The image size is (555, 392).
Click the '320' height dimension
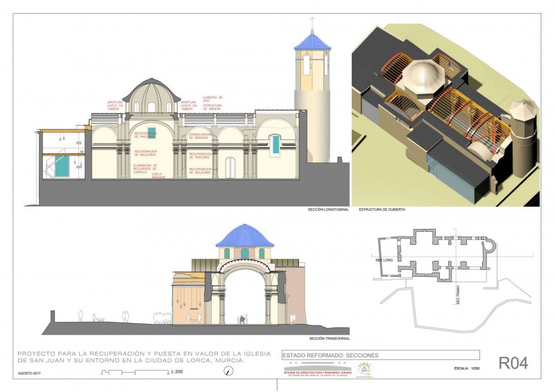click(x=78, y=143)
